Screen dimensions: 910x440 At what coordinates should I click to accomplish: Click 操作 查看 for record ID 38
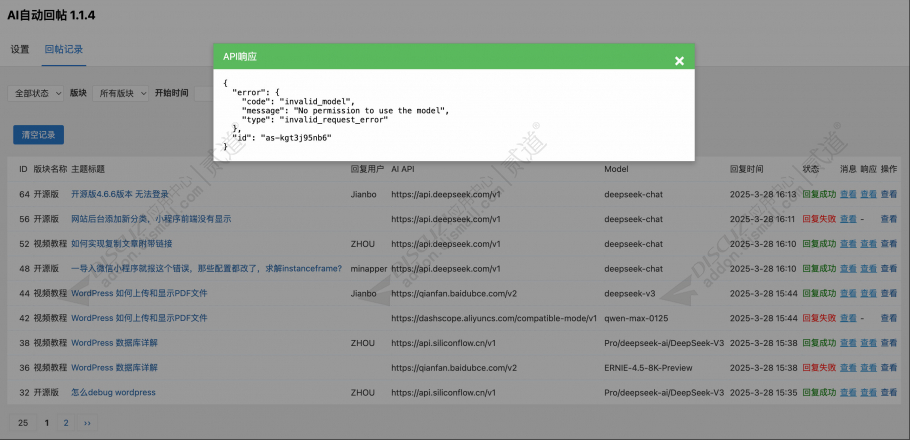889,342
